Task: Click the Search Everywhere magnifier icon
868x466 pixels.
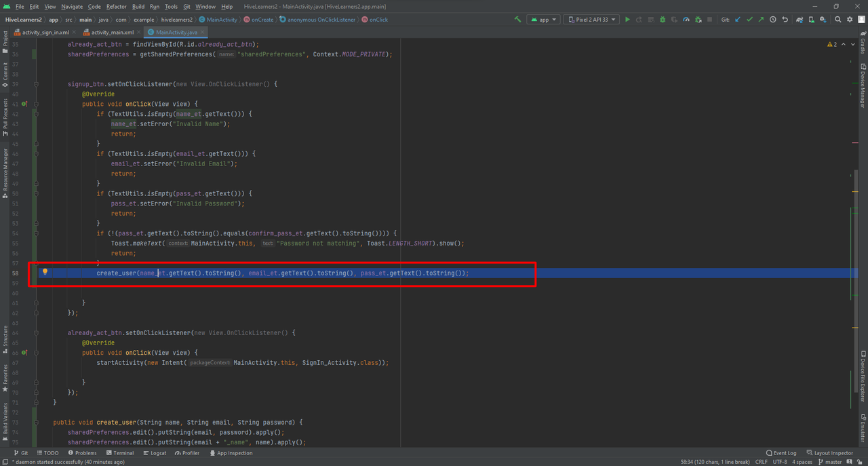Action: pyautogui.click(x=838, y=20)
